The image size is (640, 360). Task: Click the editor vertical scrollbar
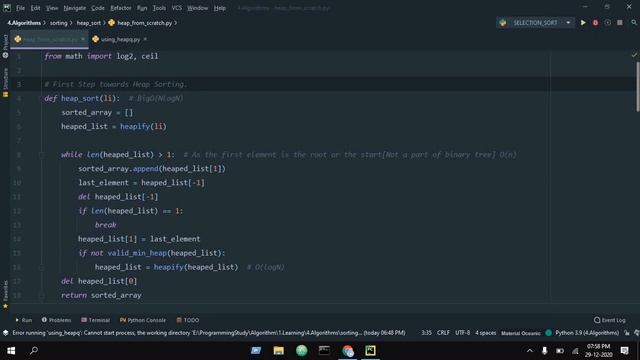coord(637,86)
